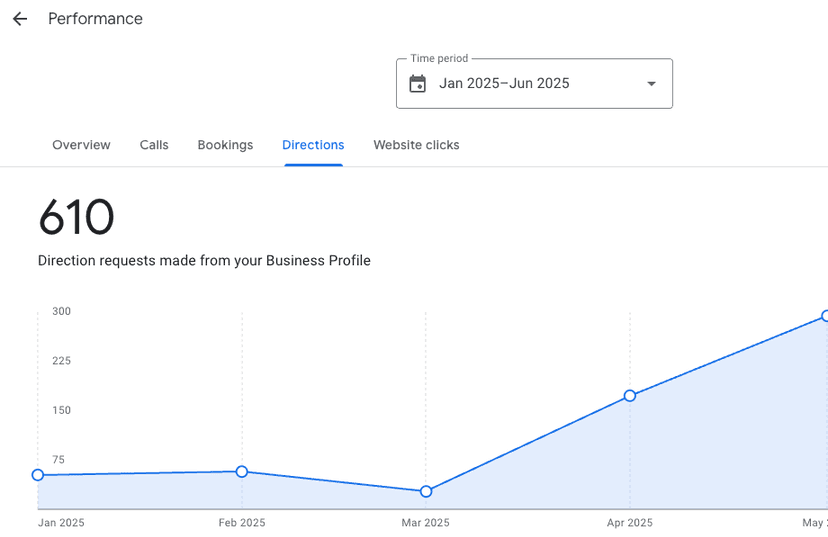Open the Bookings tab
828x537 pixels.
[225, 145]
